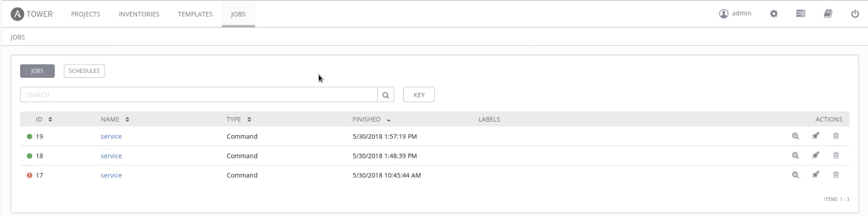Go to the Projects menu
The width and height of the screenshot is (868, 216).
[85, 14]
